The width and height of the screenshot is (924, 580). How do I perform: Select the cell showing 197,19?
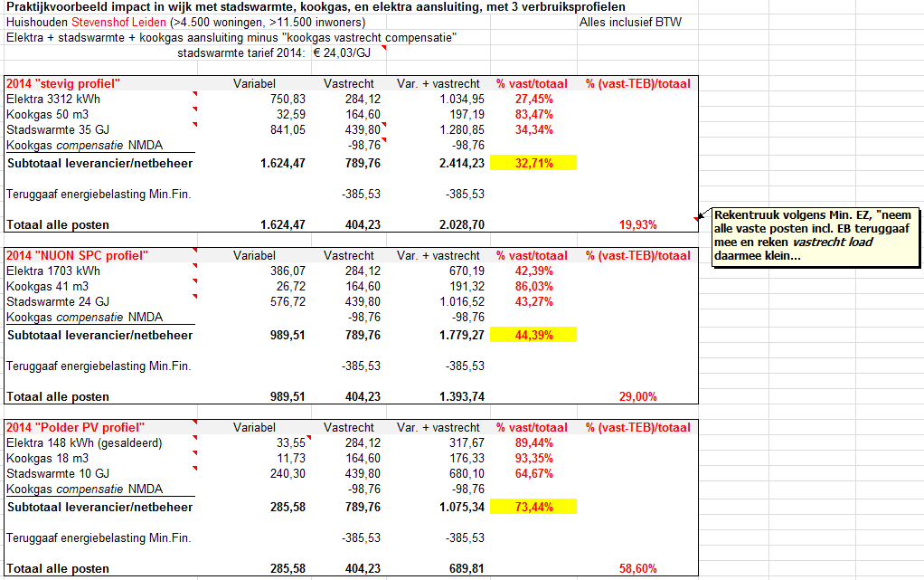[467, 115]
